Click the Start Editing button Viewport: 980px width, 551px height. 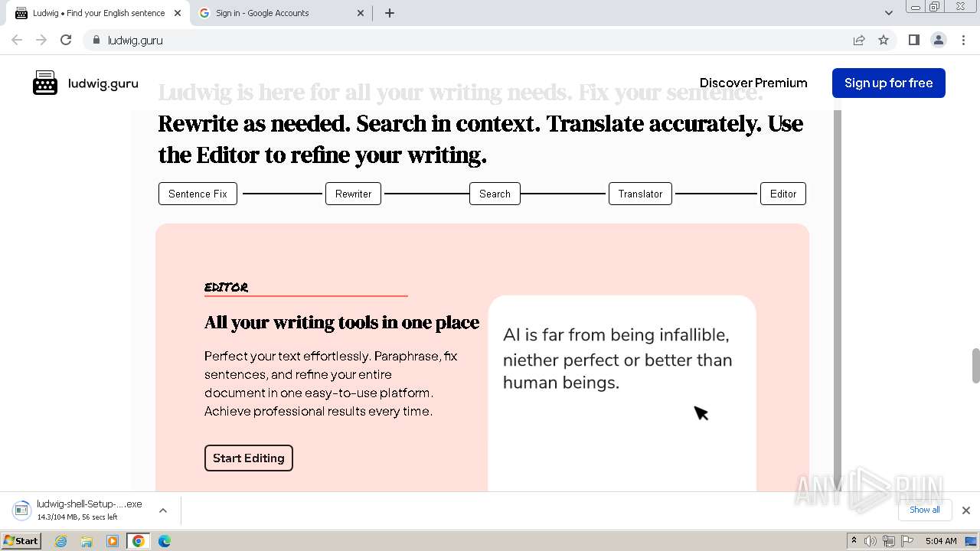point(248,458)
